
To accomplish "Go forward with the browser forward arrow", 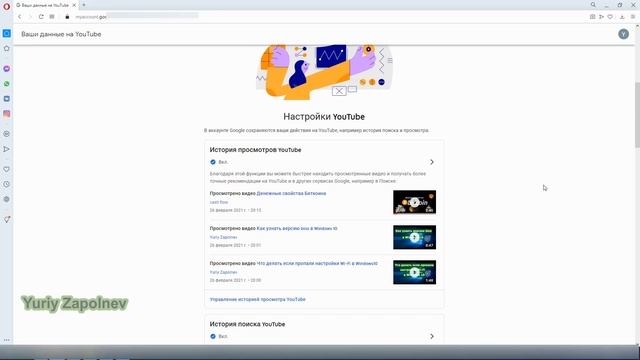I will coord(30,17).
